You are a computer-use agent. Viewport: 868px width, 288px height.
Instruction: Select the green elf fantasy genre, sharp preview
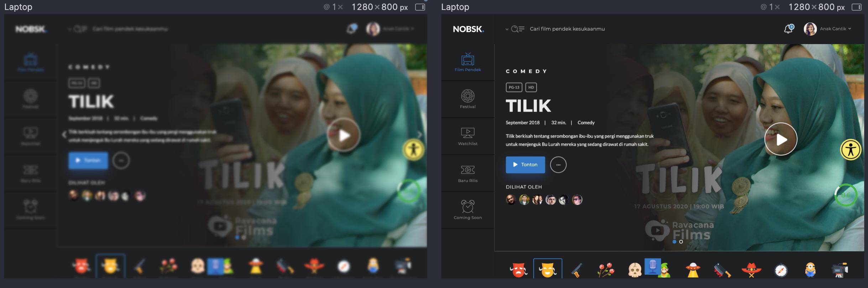(x=665, y=270)
